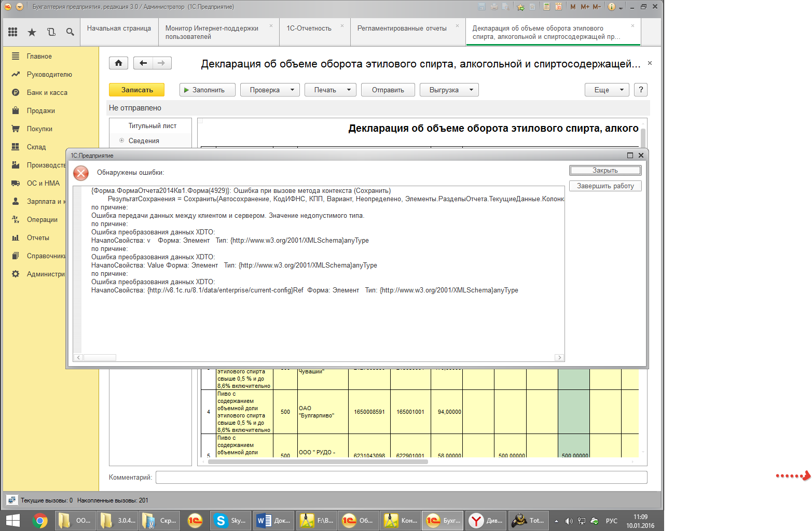812x531 pixels.
Task: Open Google Chrome from the taskbar
Action: pos(40,520)
